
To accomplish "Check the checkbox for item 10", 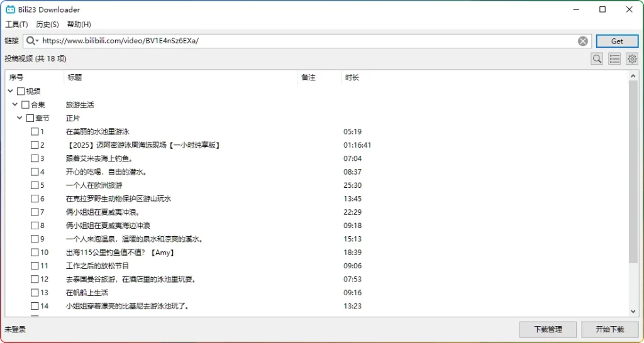I will 35,253.
